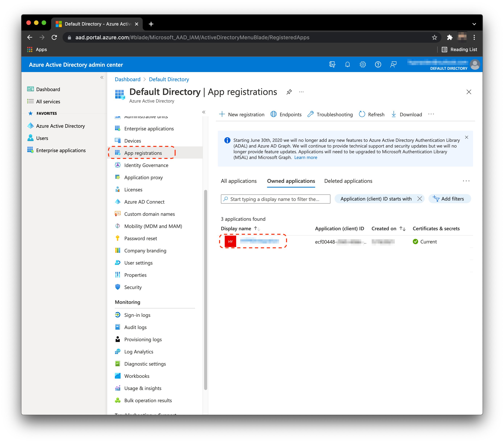Collapse the left portal sidebar
The image size is (504, 443).
point(102,78)
